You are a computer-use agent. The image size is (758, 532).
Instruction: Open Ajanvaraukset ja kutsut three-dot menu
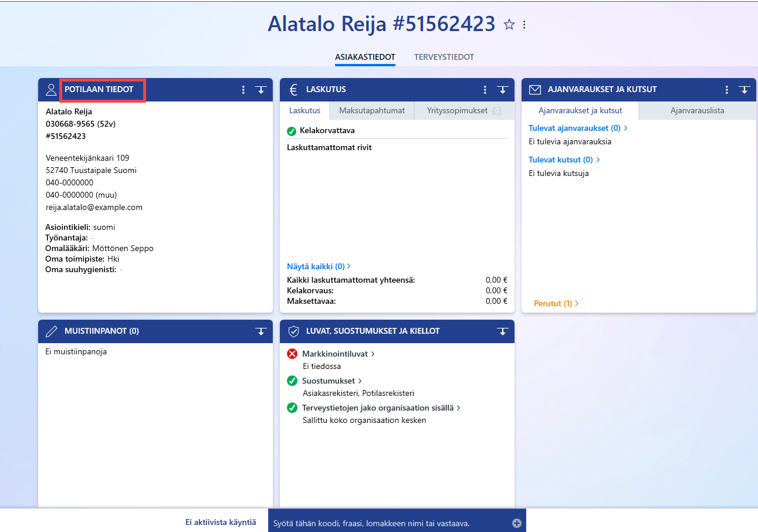point(727,90)
